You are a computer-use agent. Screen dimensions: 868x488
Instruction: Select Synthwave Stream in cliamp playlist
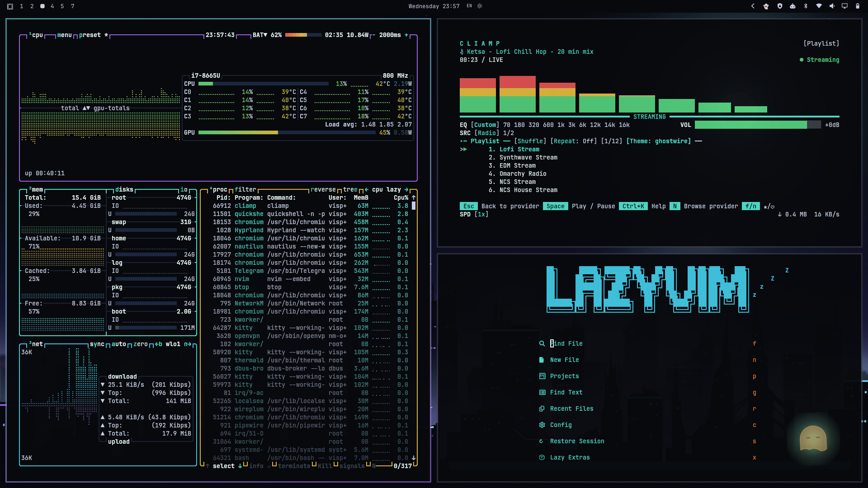523,158
